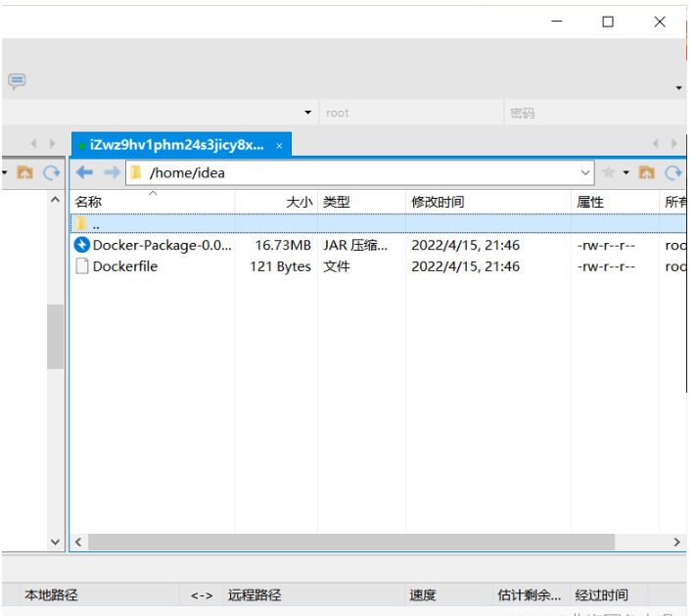Click the JAR 压缩... type cell

coord(355,245)
